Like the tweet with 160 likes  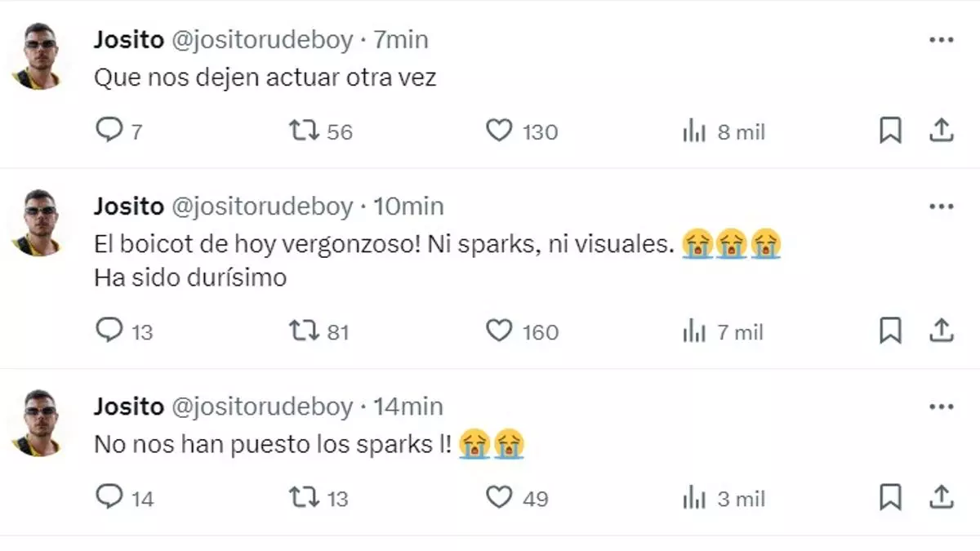[x=499, y=331]
